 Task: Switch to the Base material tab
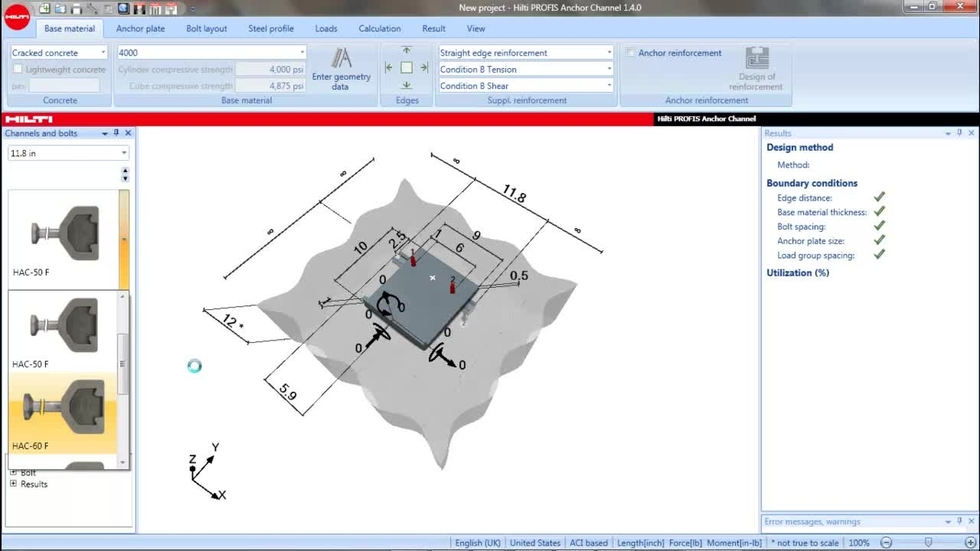(69, 29)
